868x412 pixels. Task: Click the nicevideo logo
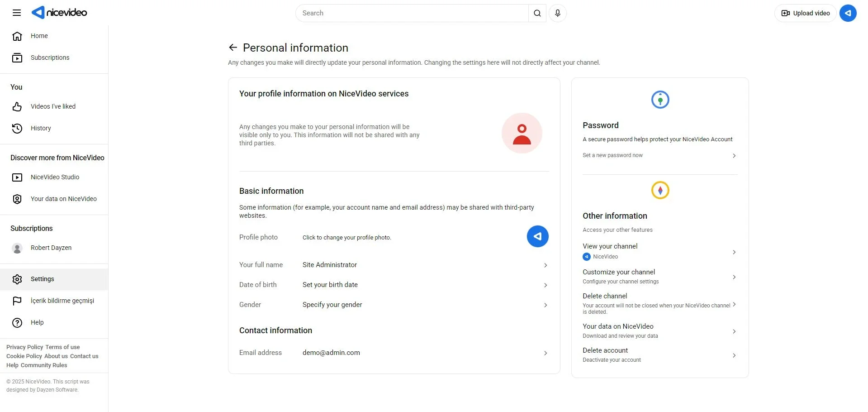[59, 13]
